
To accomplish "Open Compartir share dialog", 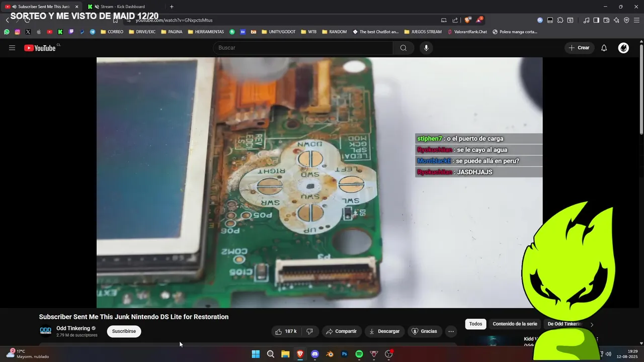I will (x=341, y=331).
